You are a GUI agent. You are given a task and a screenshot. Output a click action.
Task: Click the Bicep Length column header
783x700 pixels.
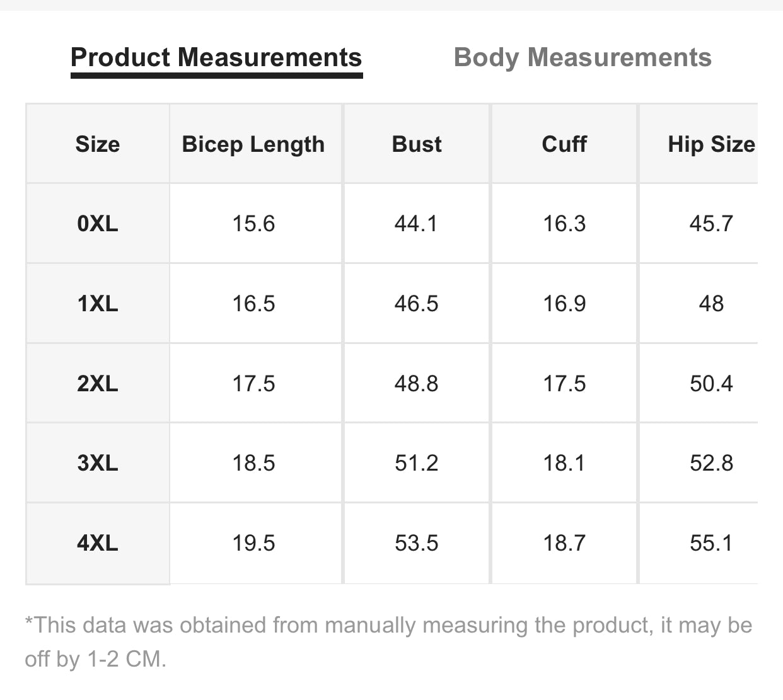tap(253, 144)
